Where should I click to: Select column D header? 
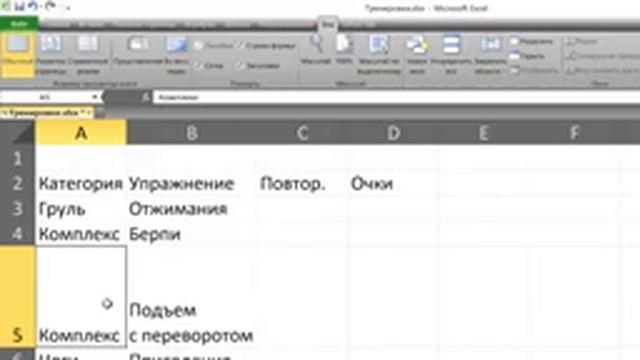point(393,133)
